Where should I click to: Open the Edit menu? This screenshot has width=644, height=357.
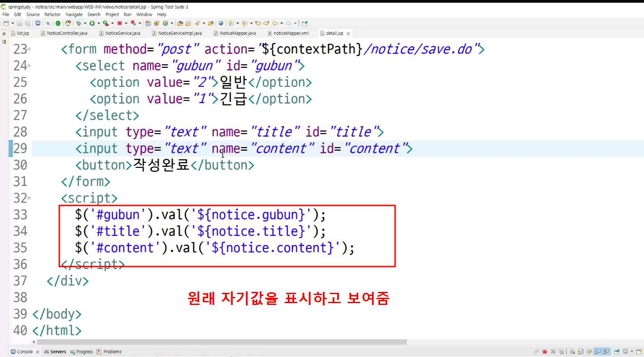point(18,14)
